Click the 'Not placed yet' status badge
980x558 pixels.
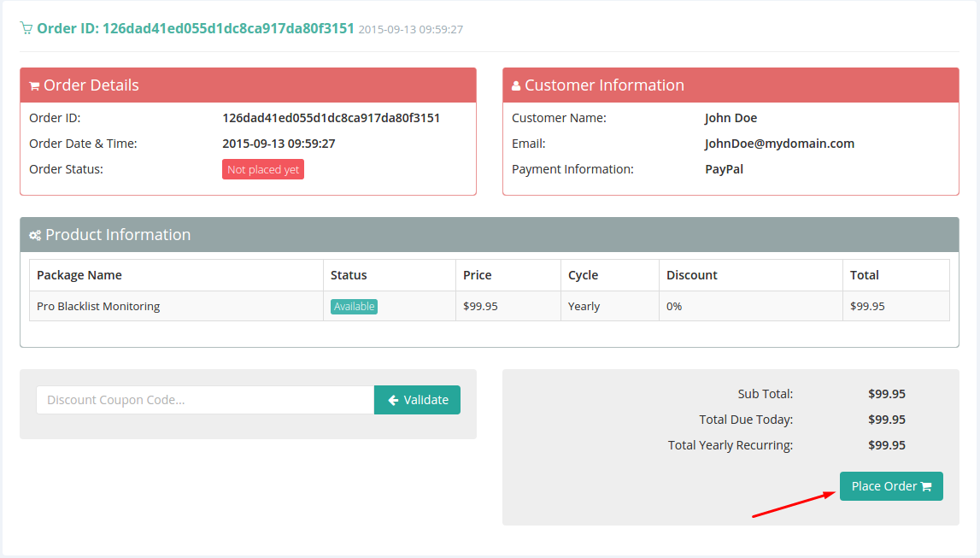coord(263,169)
